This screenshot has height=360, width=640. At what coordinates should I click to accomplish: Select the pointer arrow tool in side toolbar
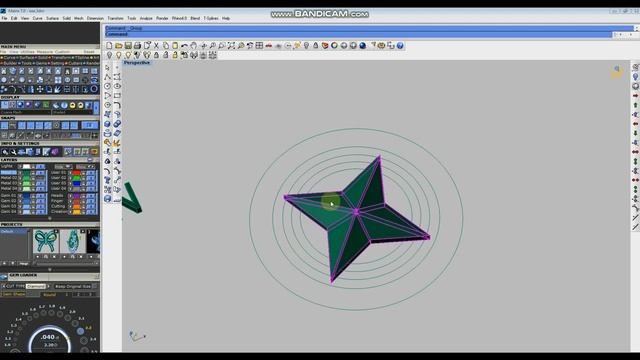click(107, 67)
